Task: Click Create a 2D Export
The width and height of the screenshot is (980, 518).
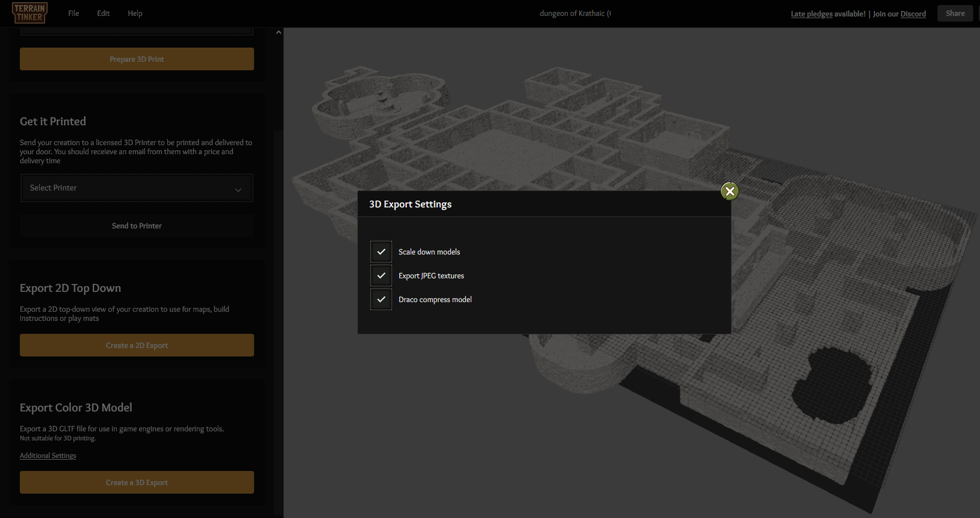Action: pyautogui.click(x=136, y=345)
